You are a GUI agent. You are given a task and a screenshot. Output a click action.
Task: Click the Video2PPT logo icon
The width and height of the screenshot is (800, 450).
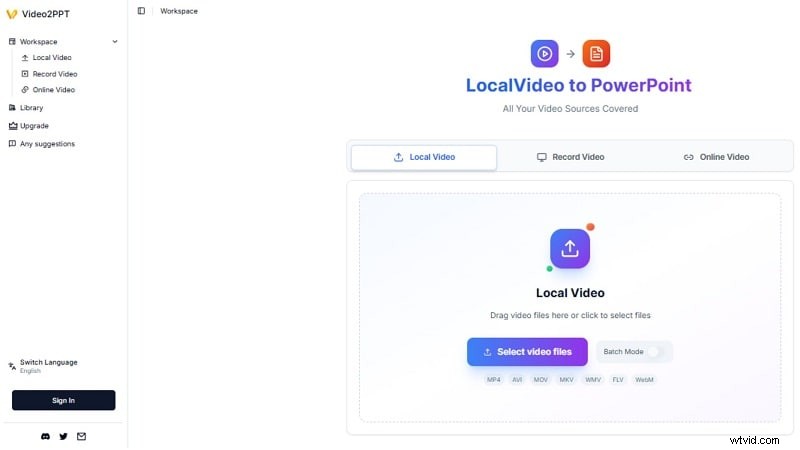(x=12, y=14)
